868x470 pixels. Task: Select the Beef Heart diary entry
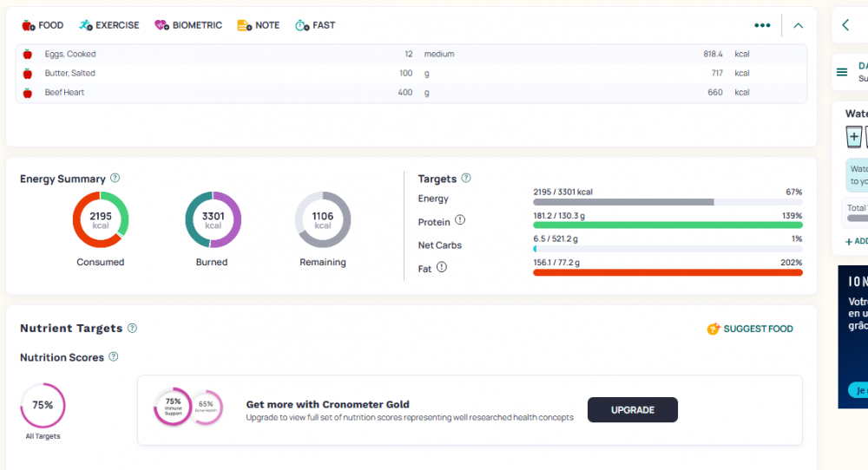(x=65, y=92)
